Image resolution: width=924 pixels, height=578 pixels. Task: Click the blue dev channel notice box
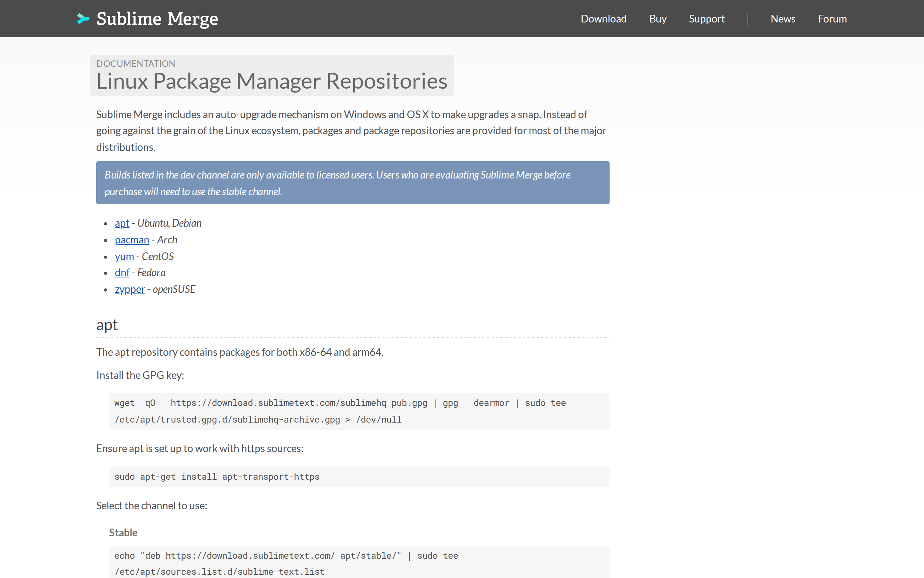tap(352, 183)
